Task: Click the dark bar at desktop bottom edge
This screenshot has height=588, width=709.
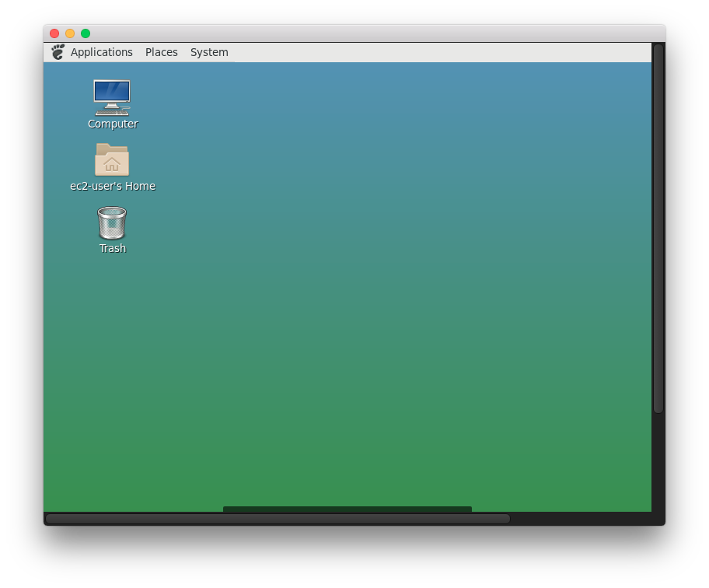Action: click(347, 509)
